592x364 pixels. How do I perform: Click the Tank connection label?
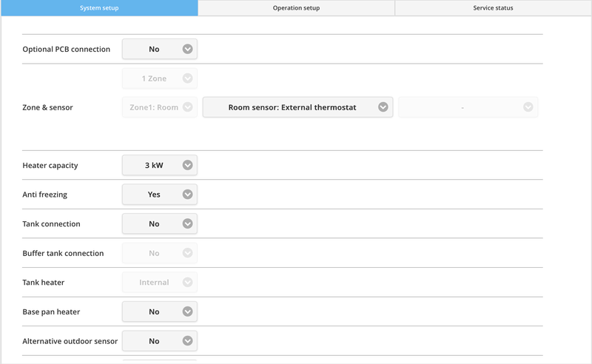51,224
